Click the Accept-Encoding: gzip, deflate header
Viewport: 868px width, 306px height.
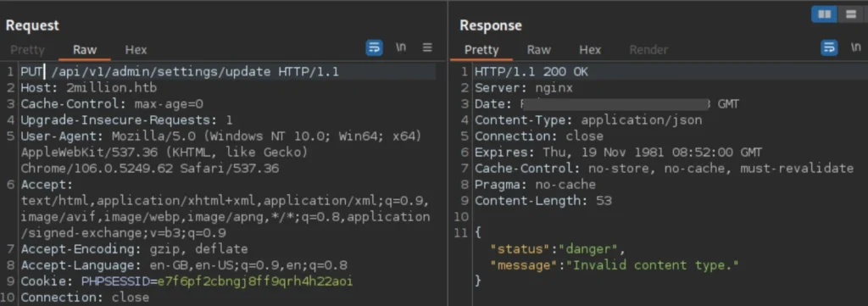(x=134, y=249)
